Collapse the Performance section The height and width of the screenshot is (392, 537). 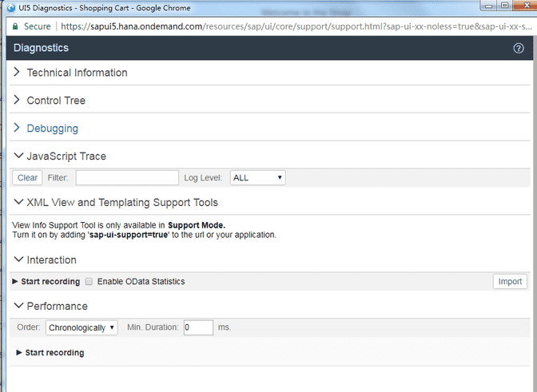pos(57,307)
